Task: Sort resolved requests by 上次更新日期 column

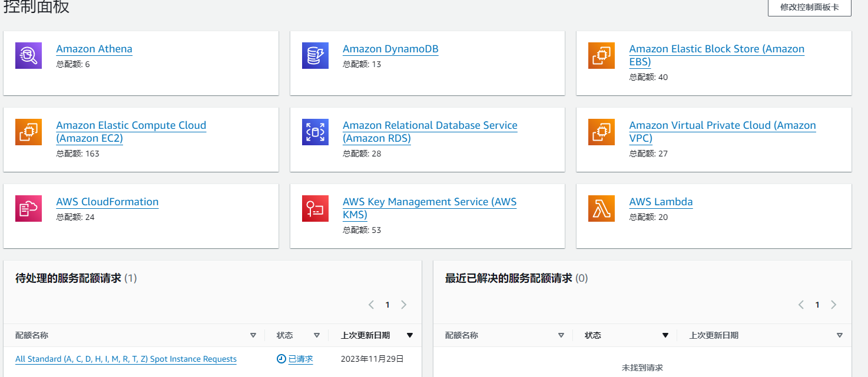Action: click(x=840, y=335)
